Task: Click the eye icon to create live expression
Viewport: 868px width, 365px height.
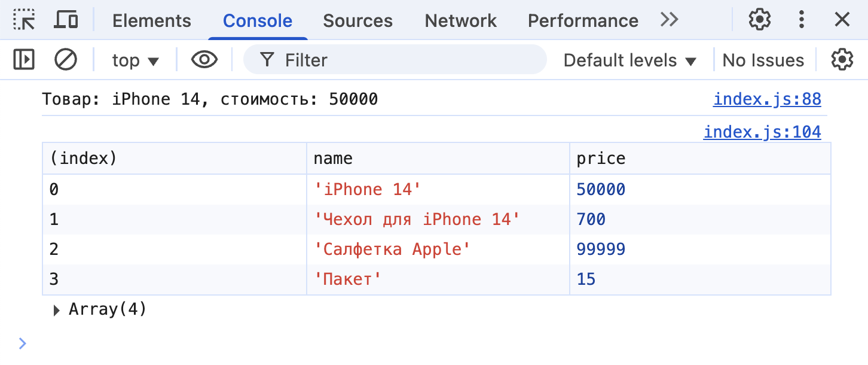Action: (204, 60)
